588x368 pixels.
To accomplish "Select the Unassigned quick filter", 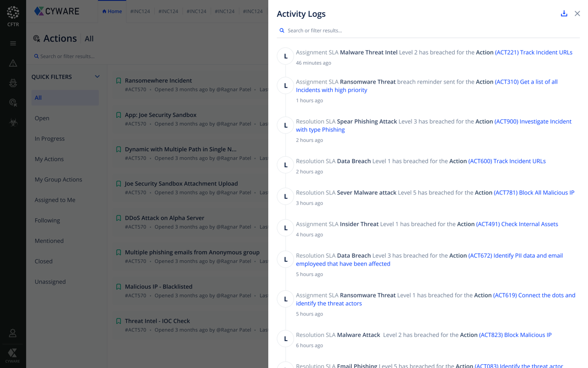I will click(x=50, y=282).
